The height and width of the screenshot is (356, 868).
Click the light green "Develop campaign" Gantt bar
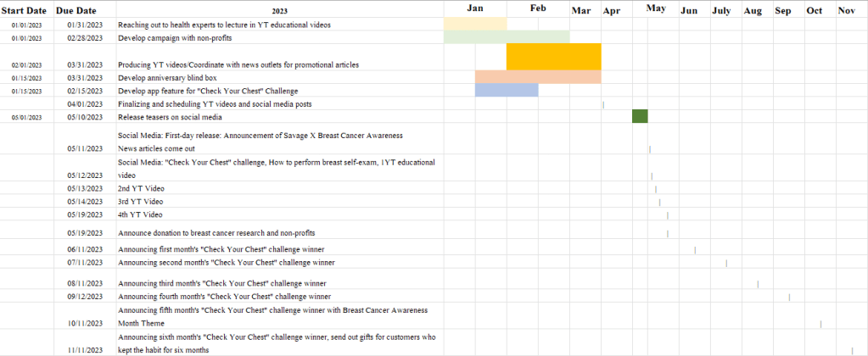tap(506, 37)
